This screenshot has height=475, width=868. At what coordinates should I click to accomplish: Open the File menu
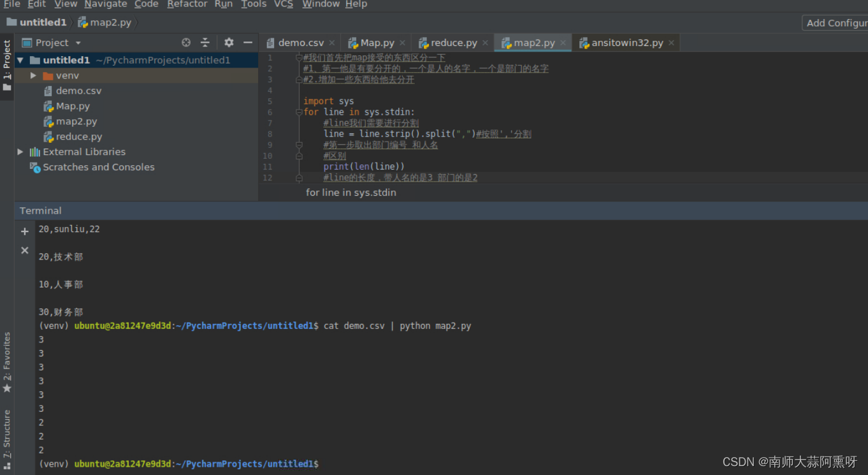[11, 4]
